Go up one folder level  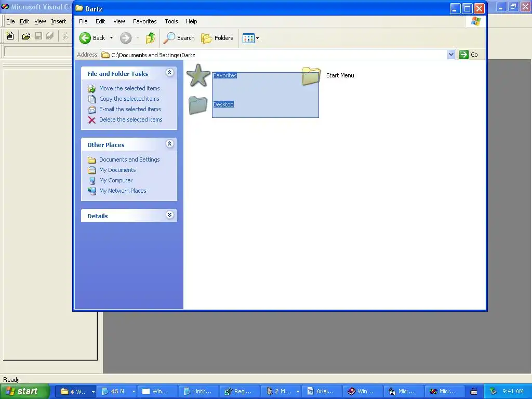(x=150, y=38)
